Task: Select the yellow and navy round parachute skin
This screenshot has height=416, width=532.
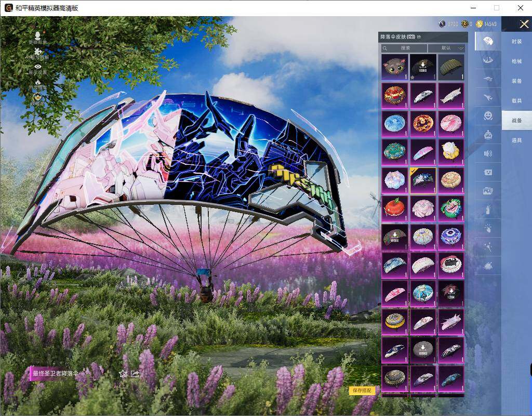Action: [395, 321]
